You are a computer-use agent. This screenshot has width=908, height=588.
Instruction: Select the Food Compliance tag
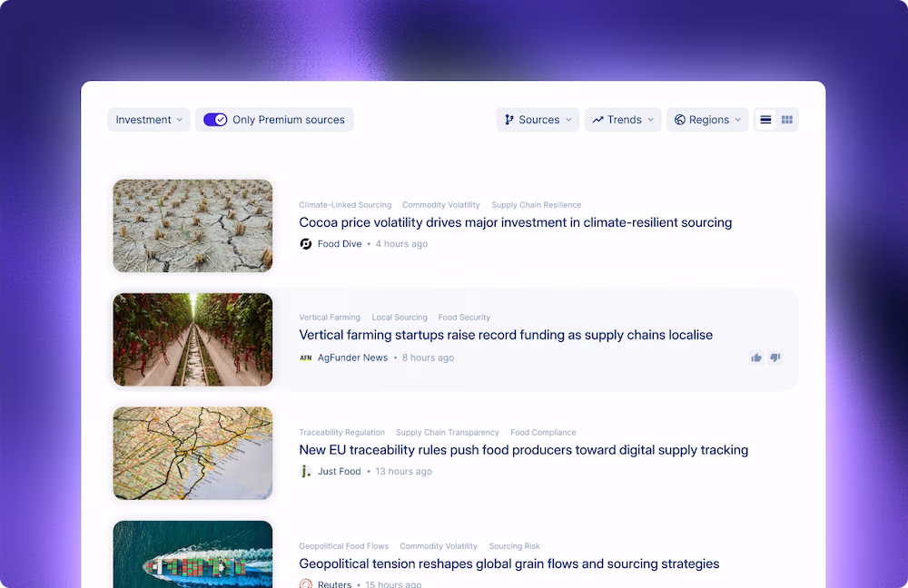[543, 432]
